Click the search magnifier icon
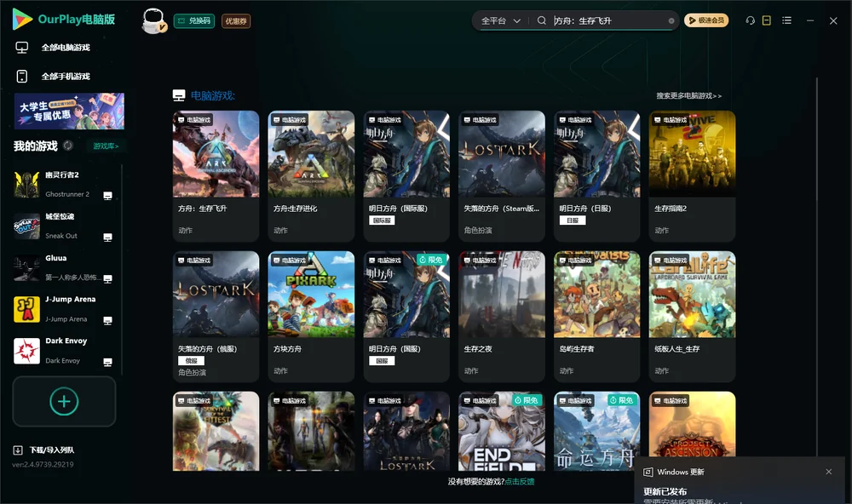852x504 pixels. point(542,20)
